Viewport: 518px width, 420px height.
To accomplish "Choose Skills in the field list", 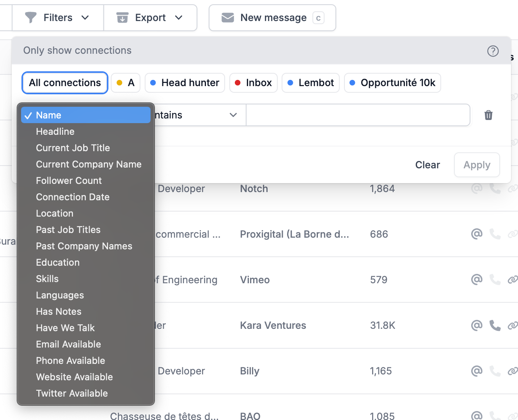I will 86,279.
